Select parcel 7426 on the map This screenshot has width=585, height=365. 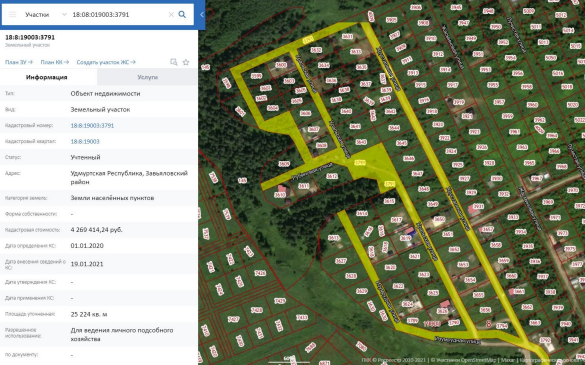(x=260, y=273)
